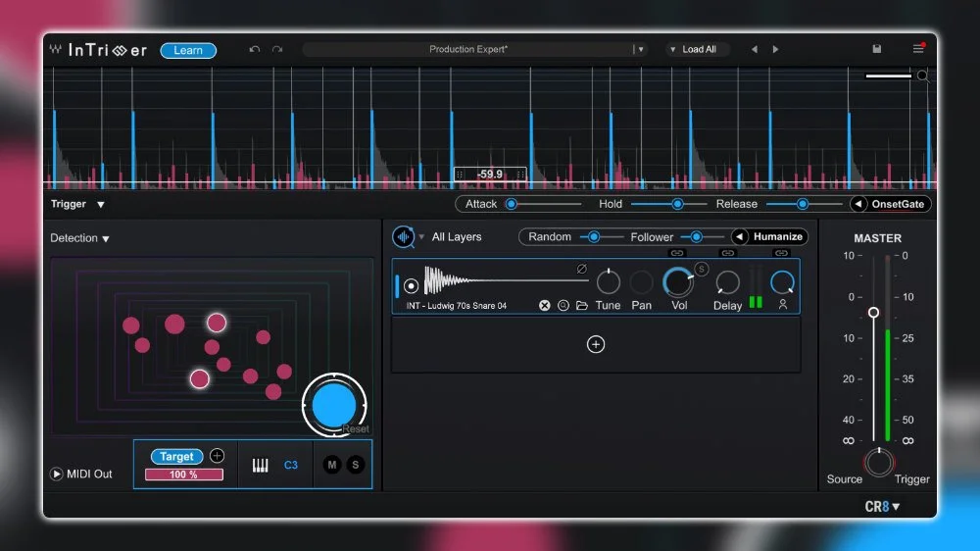
Task: Open the CR8 dropdown menu
Action: point(883,507)
